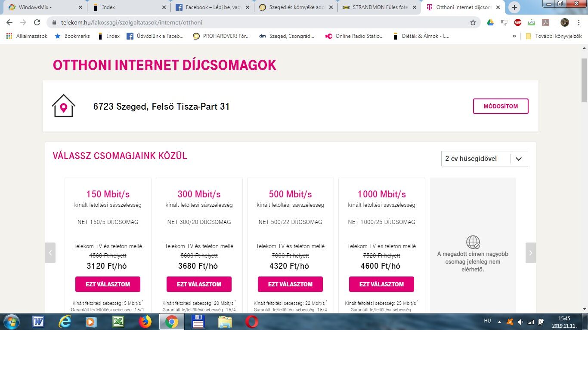The height and width of the screenshot is (387, 588).
Task: Show next packages with right carousel arrow
Action: click(531, 253)
